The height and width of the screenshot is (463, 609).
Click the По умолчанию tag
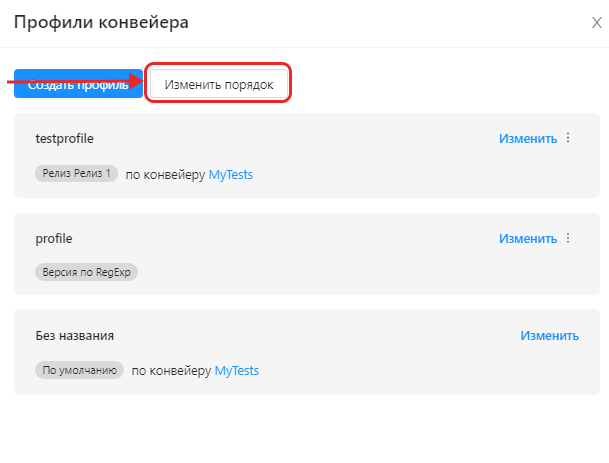(x=80, y=371)
